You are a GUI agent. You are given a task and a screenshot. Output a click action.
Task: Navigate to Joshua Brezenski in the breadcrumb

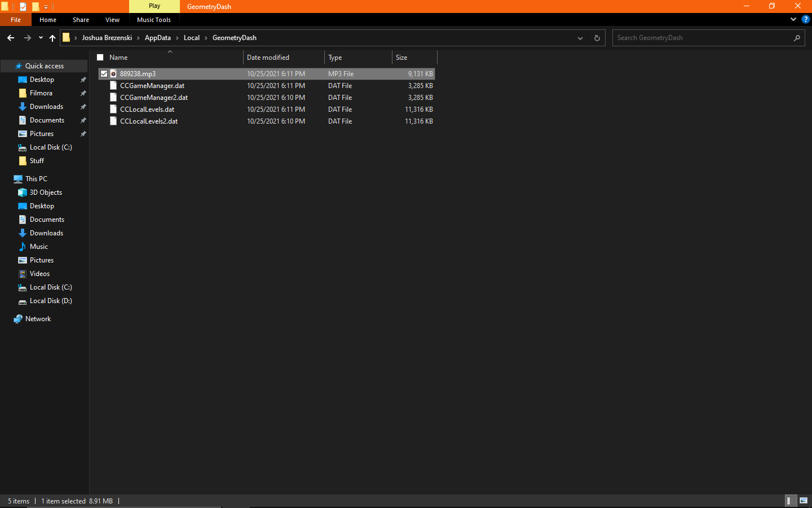click(x=107, y=38)
